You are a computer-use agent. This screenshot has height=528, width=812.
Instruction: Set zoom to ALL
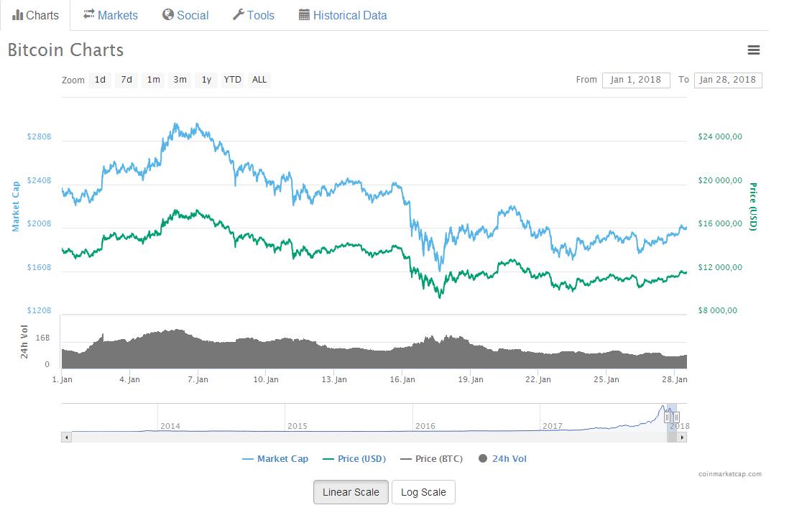pos(259,80)
